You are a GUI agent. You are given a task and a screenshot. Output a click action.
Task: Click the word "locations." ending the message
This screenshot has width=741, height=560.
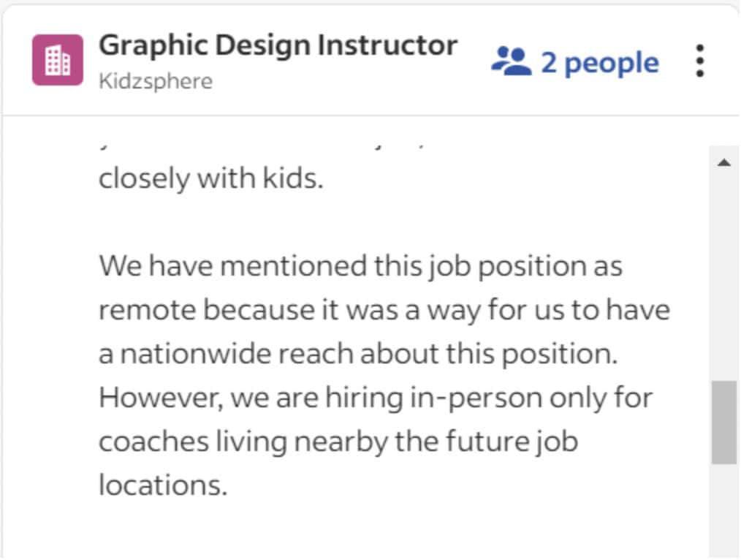point(163,486)
